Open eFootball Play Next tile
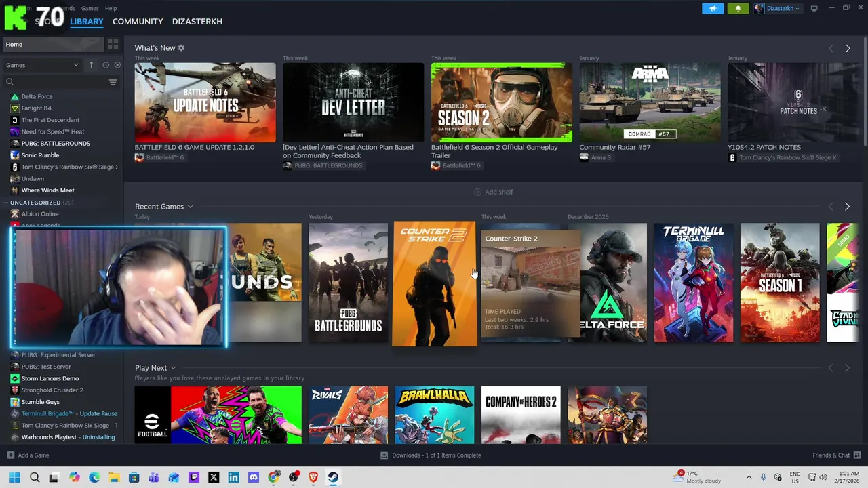 pos(218,415)
